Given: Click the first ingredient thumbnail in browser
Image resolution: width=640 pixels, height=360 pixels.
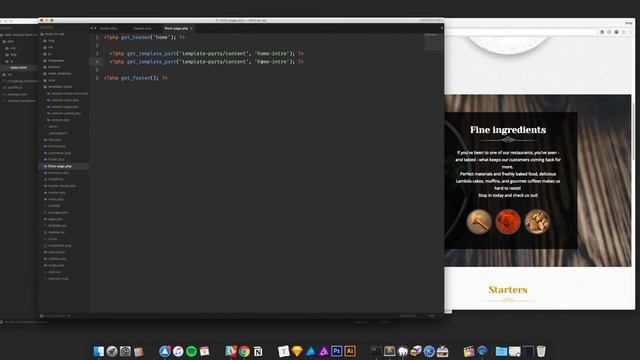Looking at the screenshot, I should click(x=479, y=222).
